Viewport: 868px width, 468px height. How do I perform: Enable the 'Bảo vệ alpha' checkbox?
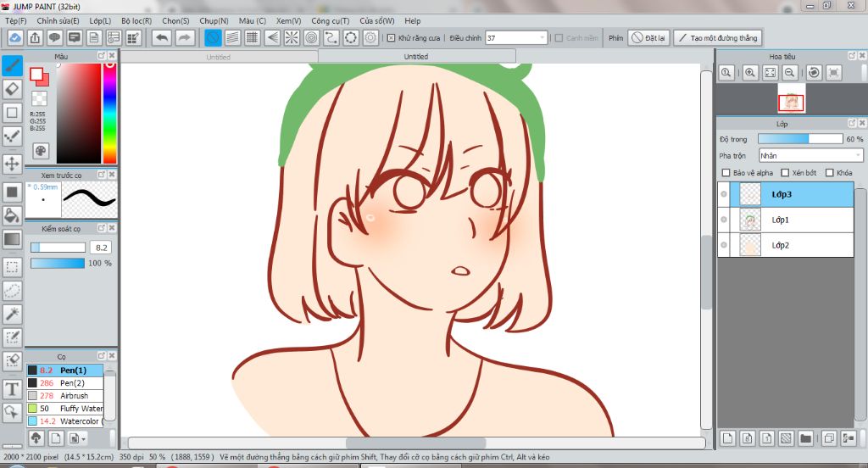(726, 173)
